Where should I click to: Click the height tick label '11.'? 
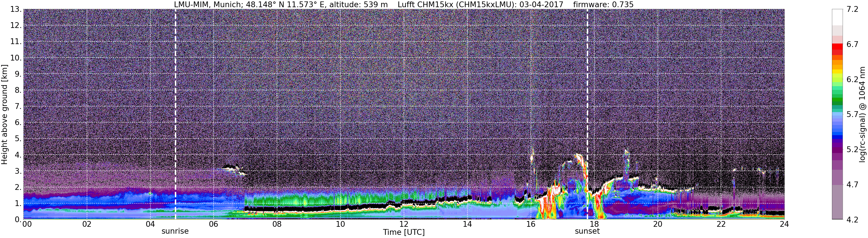[16, 42]
